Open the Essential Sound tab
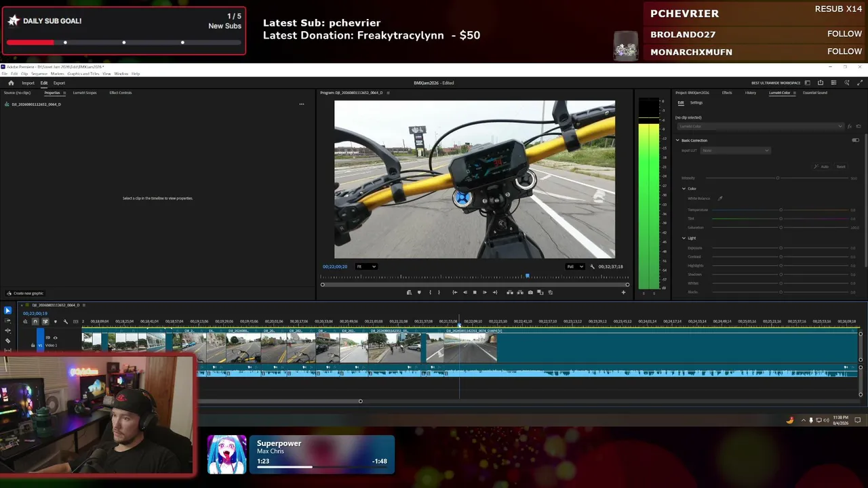The width and height of the screenshot is (868, 488). [815, 93]
